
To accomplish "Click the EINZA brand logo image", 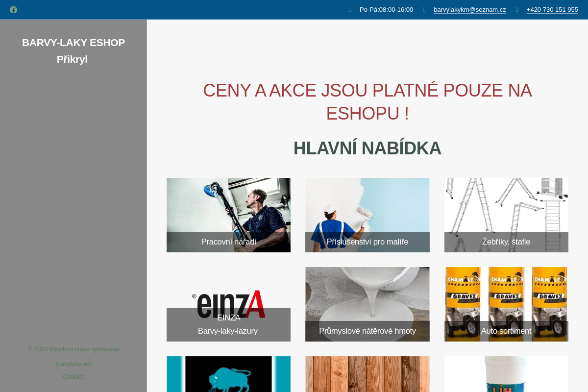I will (228, 303).
